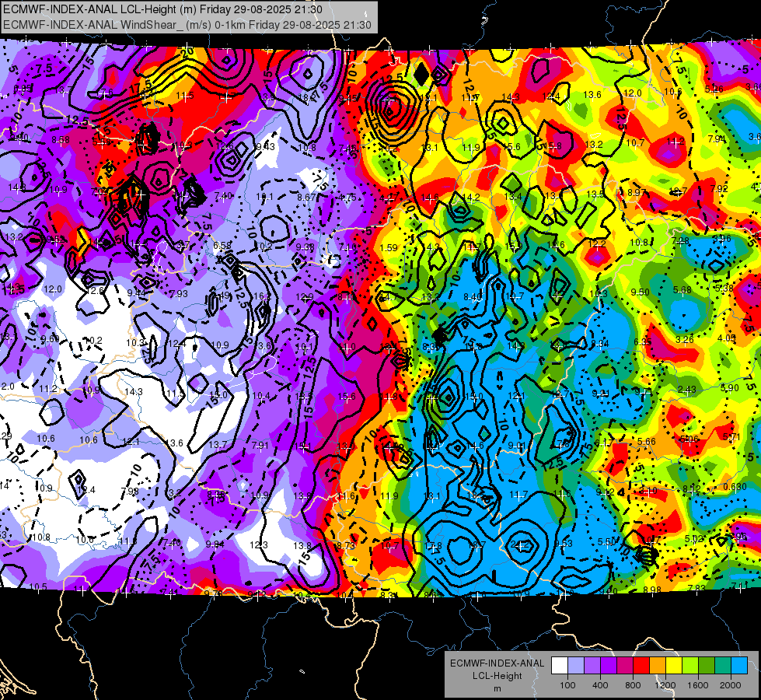
Task: Click the lime green legend swatch
Action: 690,665
